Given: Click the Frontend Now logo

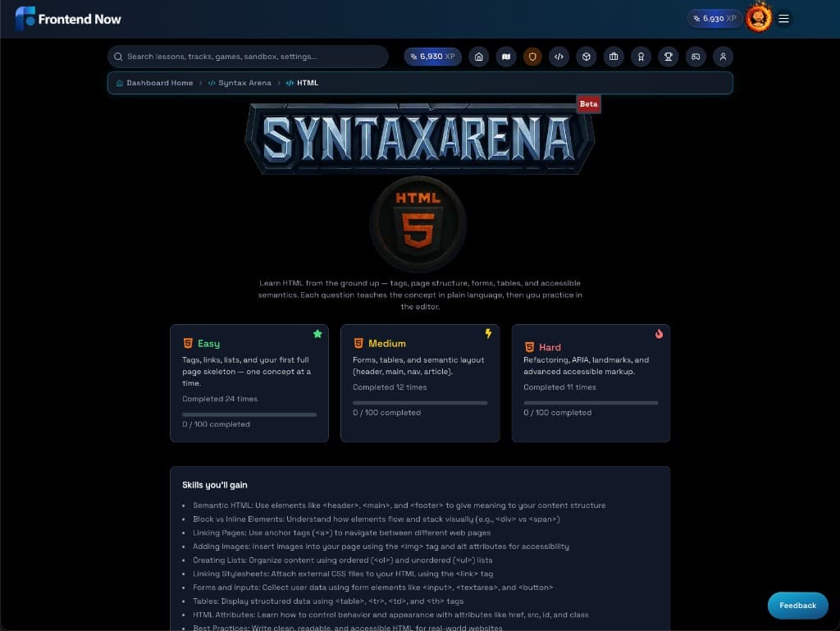Looking at the screenshot, I should click(68, 19).
